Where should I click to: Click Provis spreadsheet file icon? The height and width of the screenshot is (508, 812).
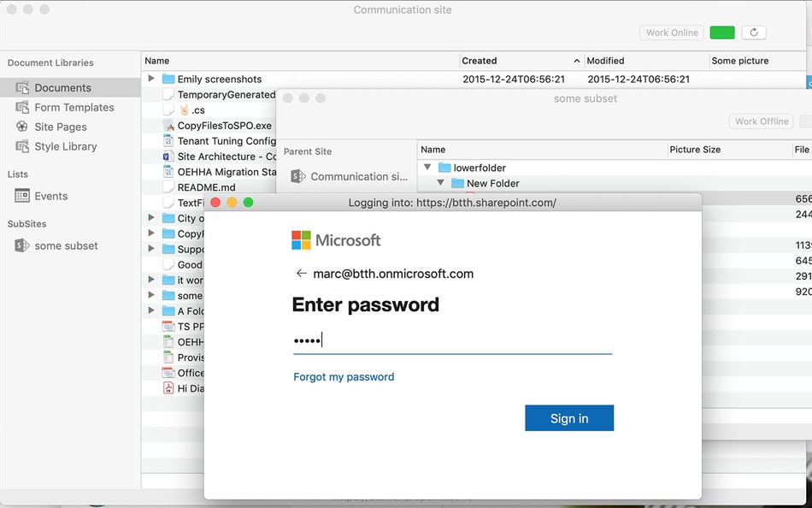(168, 357)
